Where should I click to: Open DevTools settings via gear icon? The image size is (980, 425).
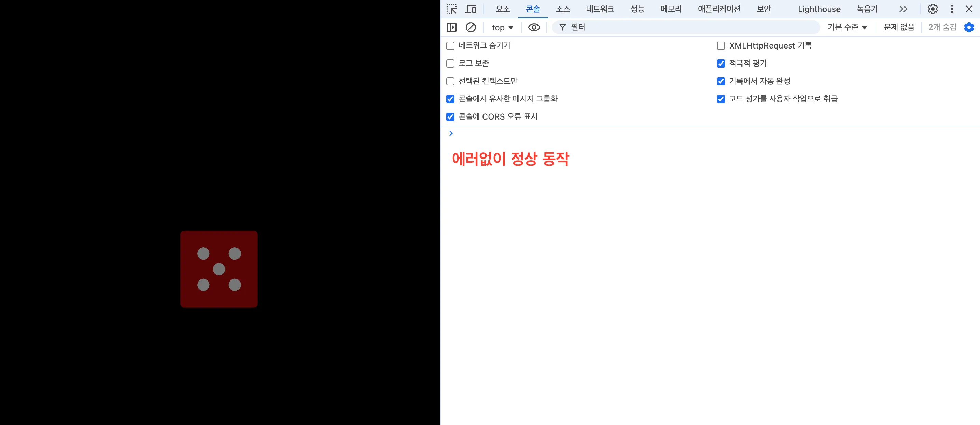tap(933, 9)
